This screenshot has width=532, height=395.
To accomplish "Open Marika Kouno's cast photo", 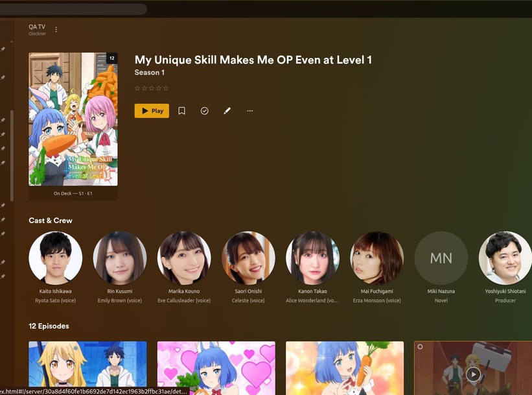I will click(184, 257).
